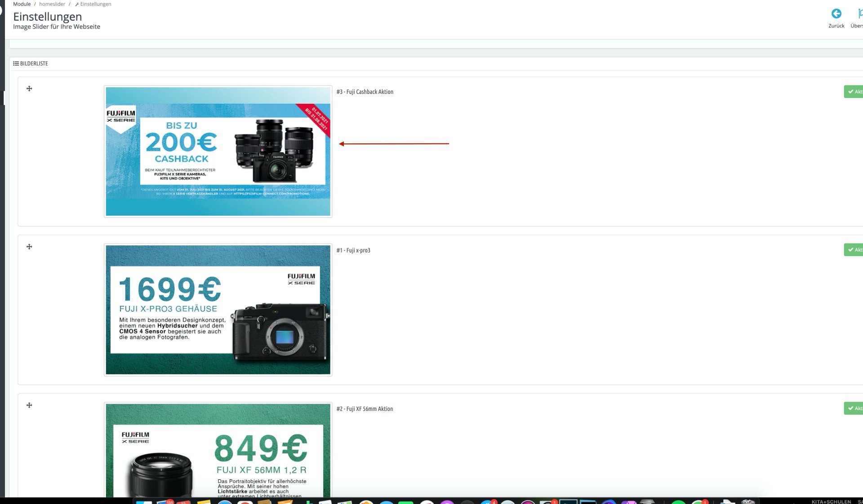
Task: Click the wrench icon in the breadcrumb
Action: (x=77, y=4)
